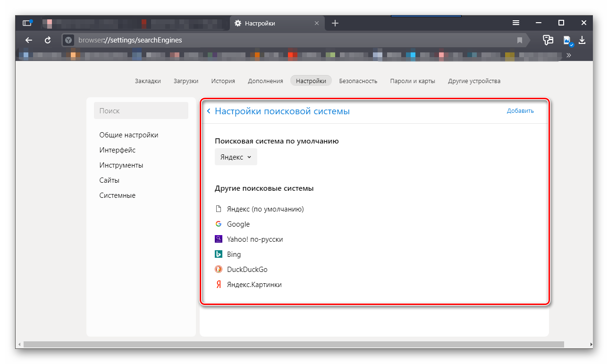
Task: Click the Yahoo purple icon
Action: click(219, 239)
